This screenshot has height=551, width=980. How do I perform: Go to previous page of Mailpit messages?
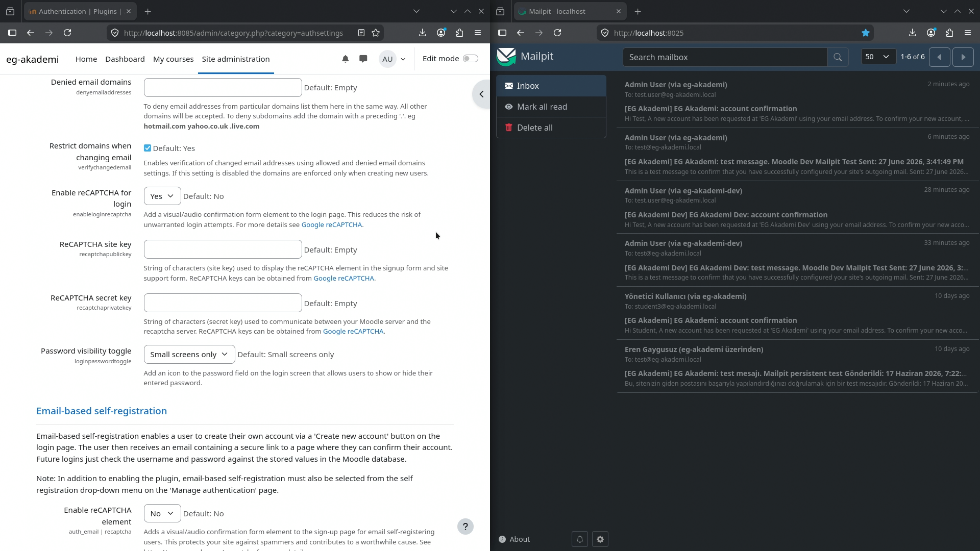939,57
